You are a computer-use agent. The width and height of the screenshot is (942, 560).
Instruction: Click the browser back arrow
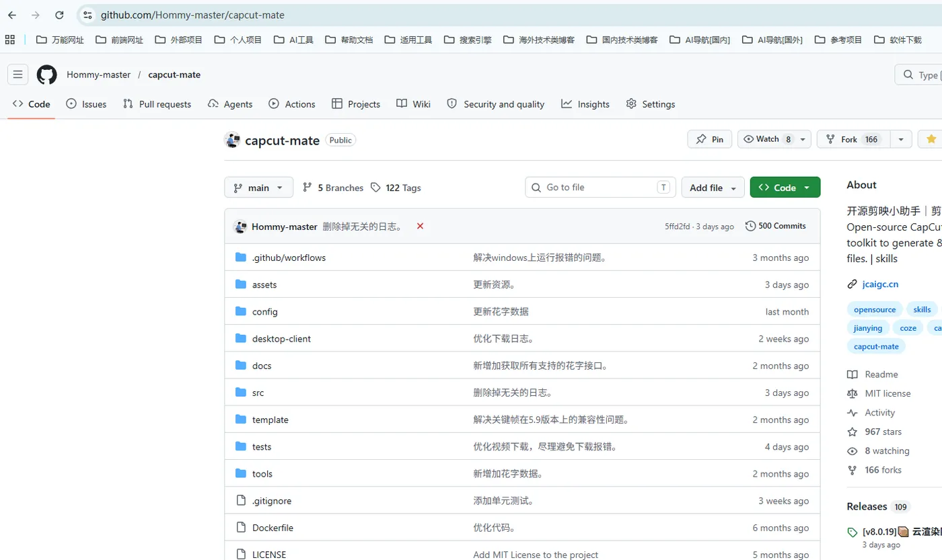click(x=12, y=15)
